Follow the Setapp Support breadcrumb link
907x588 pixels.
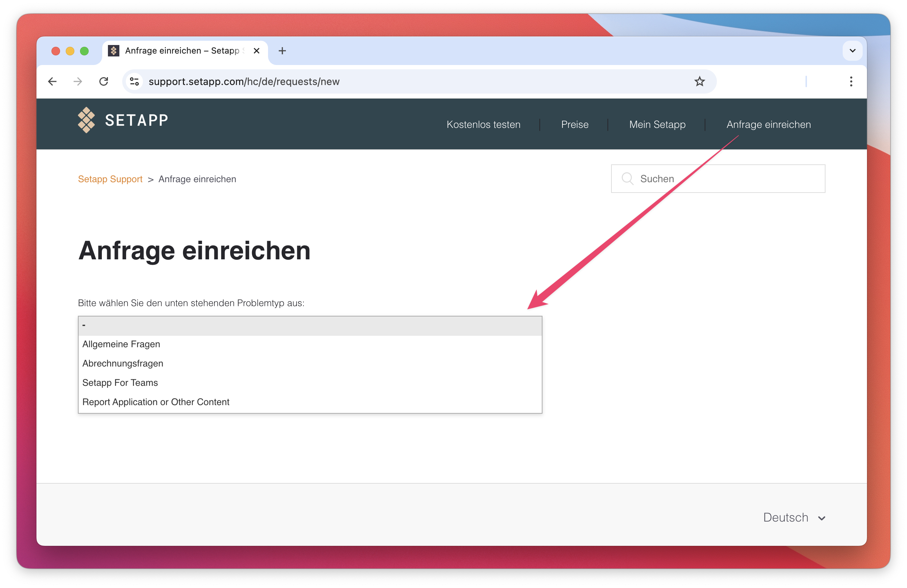point(110,179)
